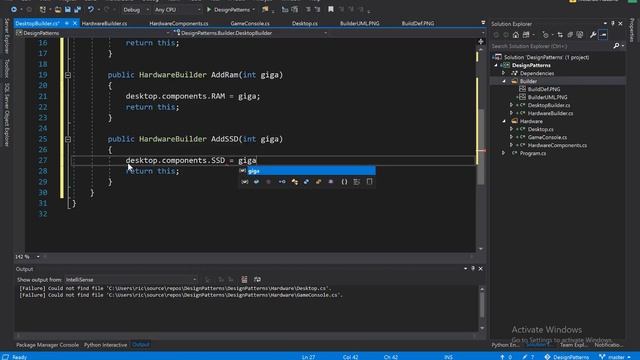The width and height of the screenshot is (640, 360).
Task: Select GameConsole.cs in Solution Explorer
Action: (547, 137)
